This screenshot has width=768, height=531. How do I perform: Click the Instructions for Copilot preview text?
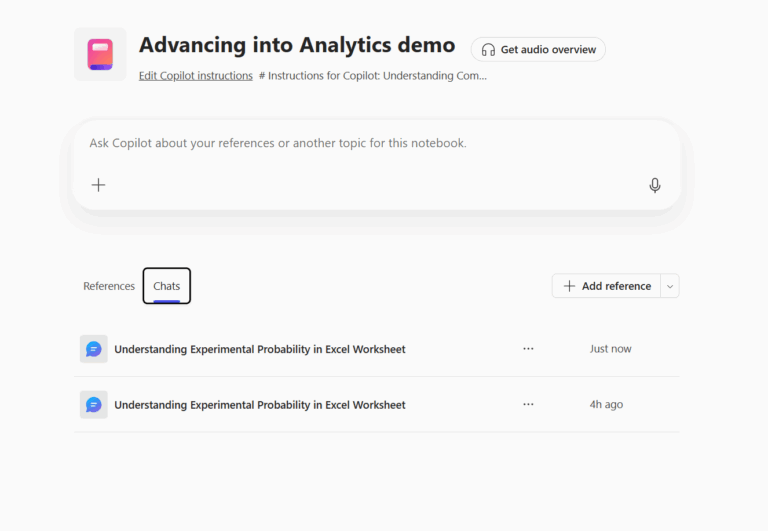pos(373,76)
